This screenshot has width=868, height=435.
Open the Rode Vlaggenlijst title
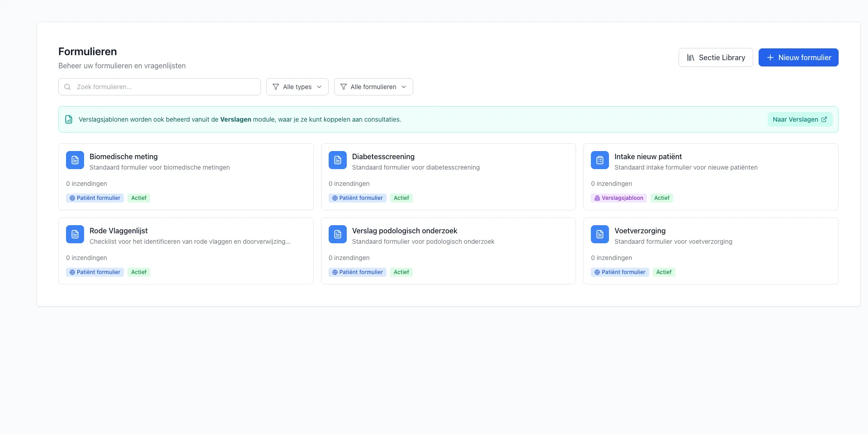pyautogui.click(x=118, y=231)
